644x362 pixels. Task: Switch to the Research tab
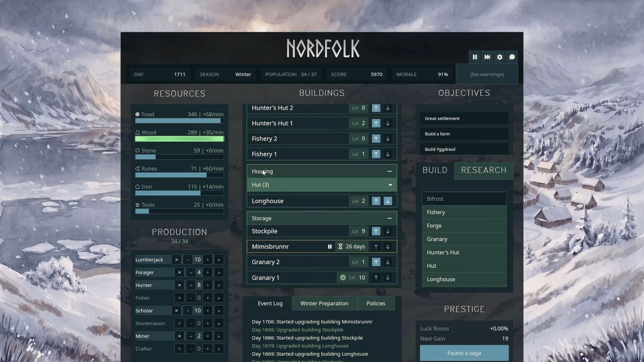(x=484, y=171)
